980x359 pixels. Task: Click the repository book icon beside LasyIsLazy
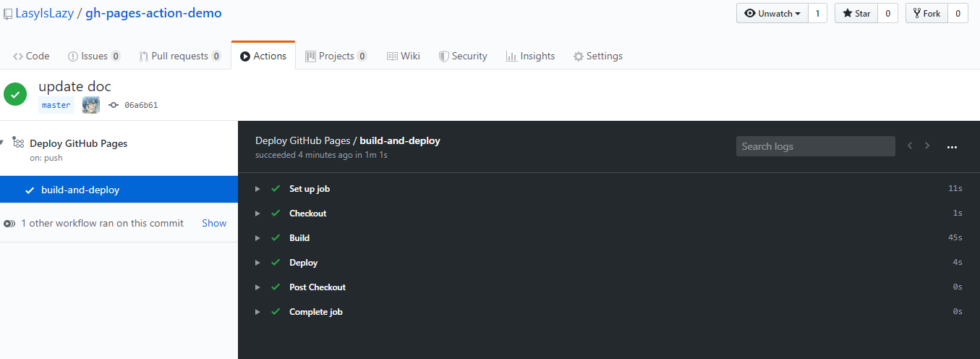8,14
